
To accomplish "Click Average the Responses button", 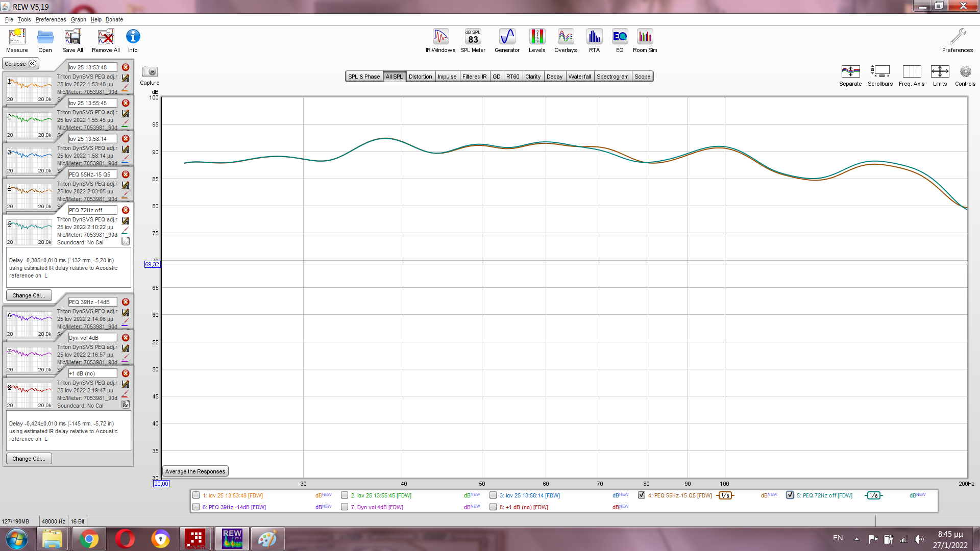I will pos(195,471).
